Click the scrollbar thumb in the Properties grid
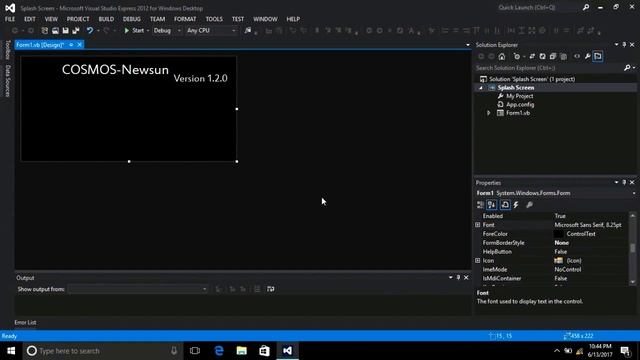Viewport: 640px width, 360px height. point(633,248)
